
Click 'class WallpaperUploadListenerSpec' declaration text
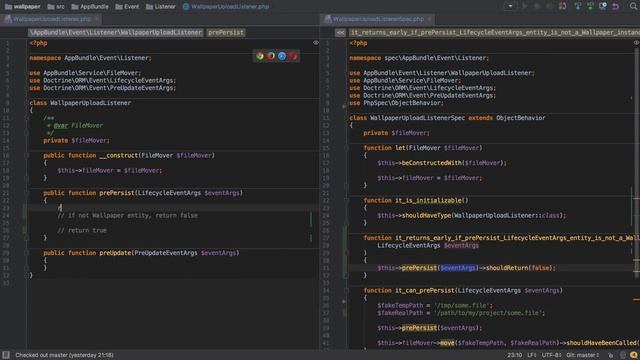pyautogui.click(x=407, y=118)
